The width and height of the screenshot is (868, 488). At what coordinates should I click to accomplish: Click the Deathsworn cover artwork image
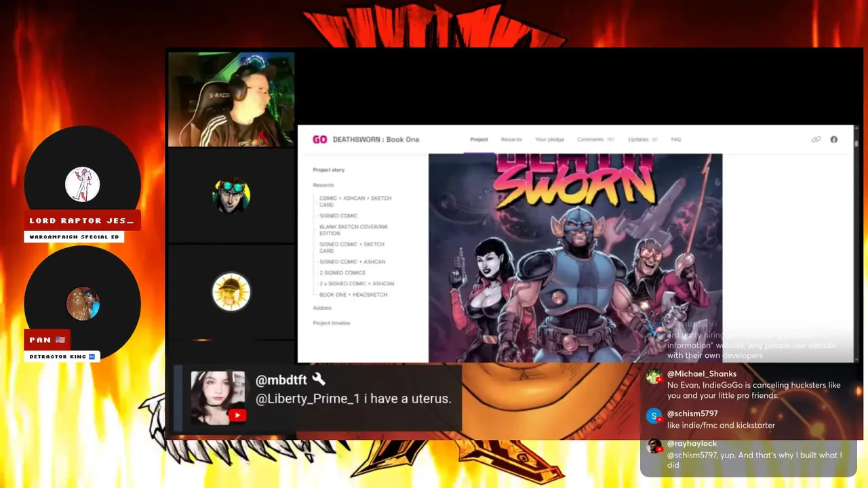[575, 258]
